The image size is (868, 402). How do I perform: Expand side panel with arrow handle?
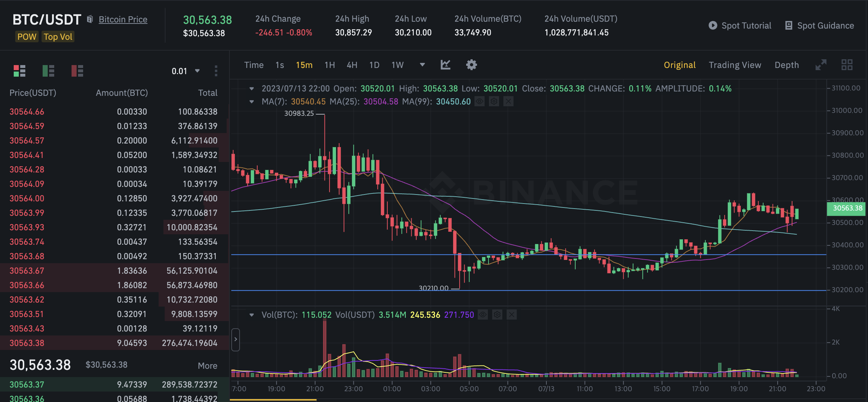(x=236, y=339)
